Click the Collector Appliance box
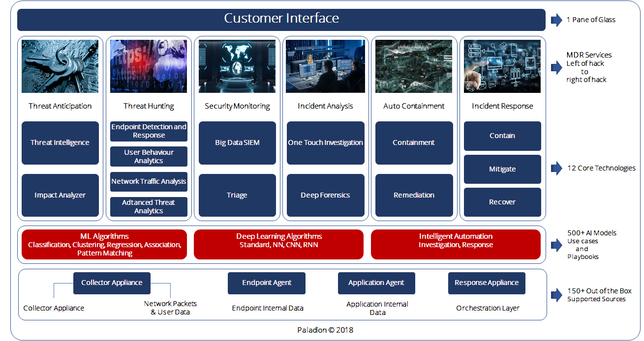Image resolution: width=644 pixels, height=341 pixels. pos(112,283)
